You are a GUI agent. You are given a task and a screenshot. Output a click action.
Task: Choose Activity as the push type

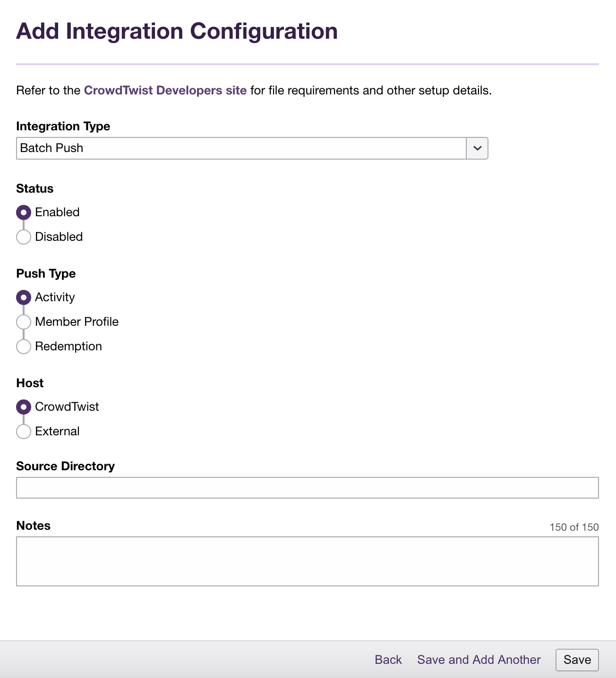tap(23, 297)
